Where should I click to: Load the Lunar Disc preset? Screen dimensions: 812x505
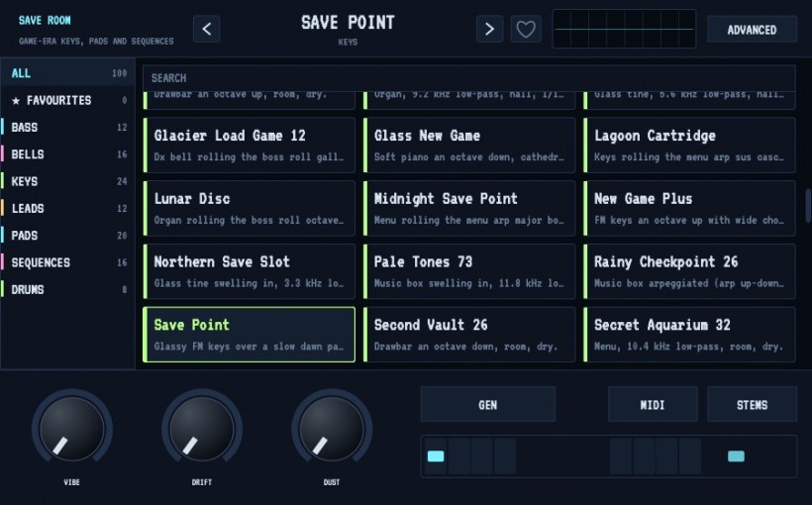(x=250, y=208)
